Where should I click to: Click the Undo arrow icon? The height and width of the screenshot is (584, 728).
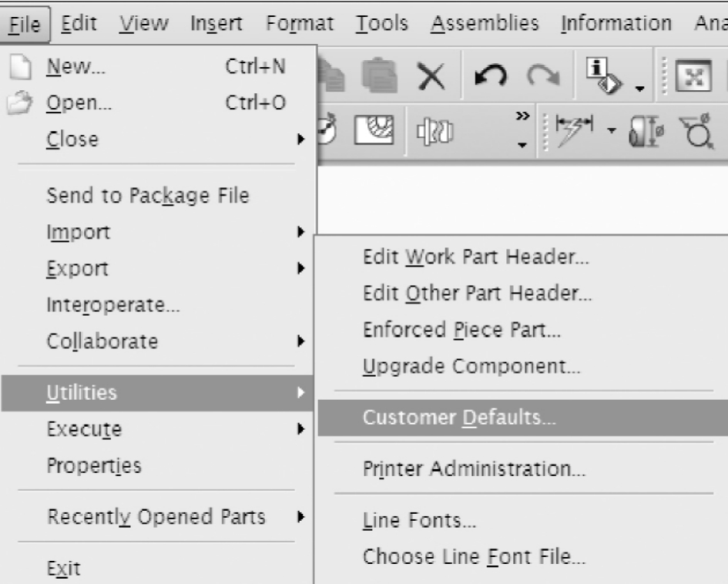point(490,76)
